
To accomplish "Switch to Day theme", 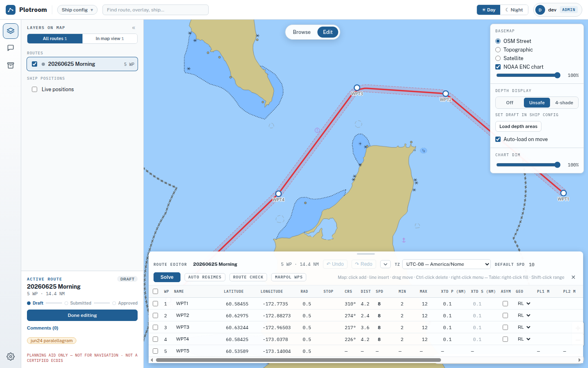I will coord(488,10).
